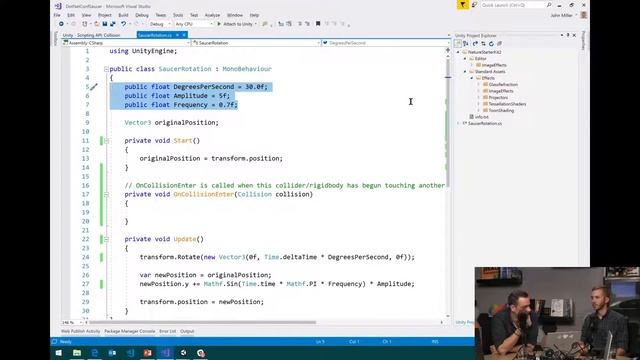Viewport: 640px width, 360px height.
Task: Click the Attach to Unity button
Action: tap(236, 24)
